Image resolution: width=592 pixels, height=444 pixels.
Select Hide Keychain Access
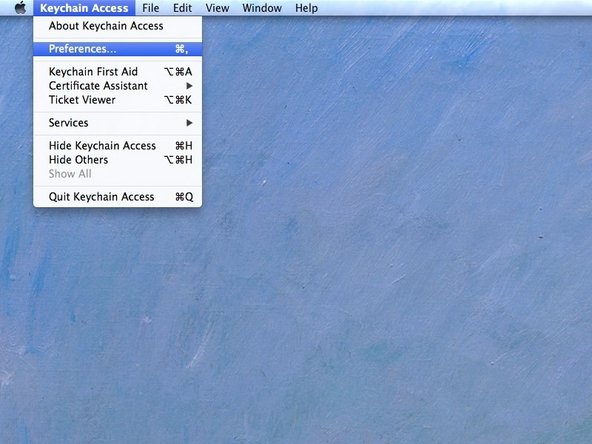(117, 146)
